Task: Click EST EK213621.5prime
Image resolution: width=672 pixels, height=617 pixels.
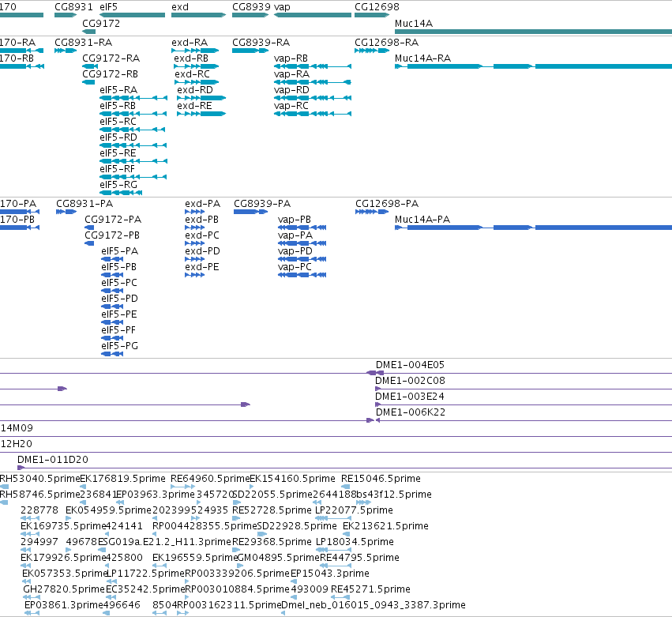Action: [385, 526]
